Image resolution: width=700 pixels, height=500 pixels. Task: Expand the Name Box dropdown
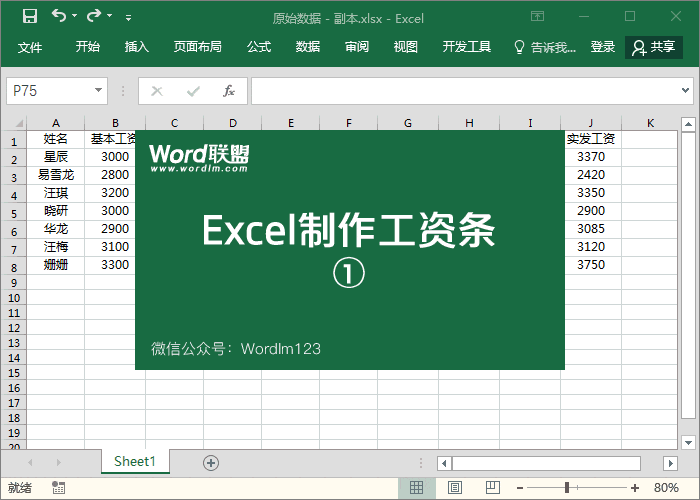click(x=98, y=91)
